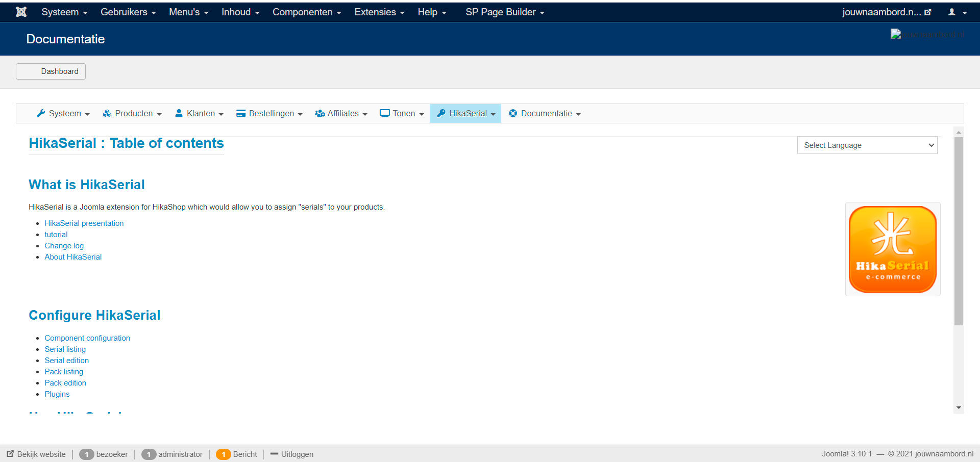Viewport: 980px width, 462px height.
Task: Open the Affiliates submenu
Action: pyautogui.click(x=341, y=113)
